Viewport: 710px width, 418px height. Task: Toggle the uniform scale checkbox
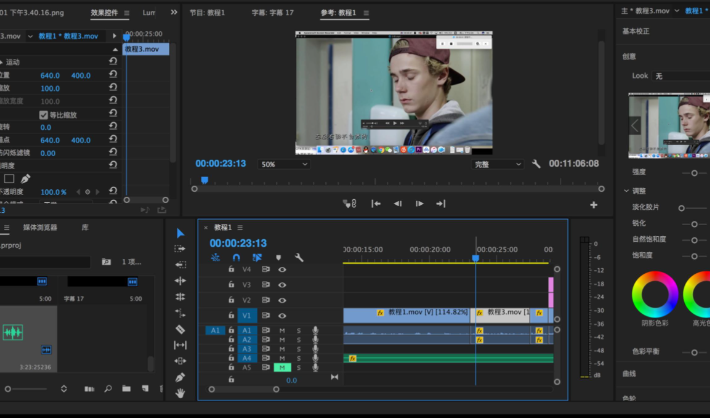click(x=43, y=114)
